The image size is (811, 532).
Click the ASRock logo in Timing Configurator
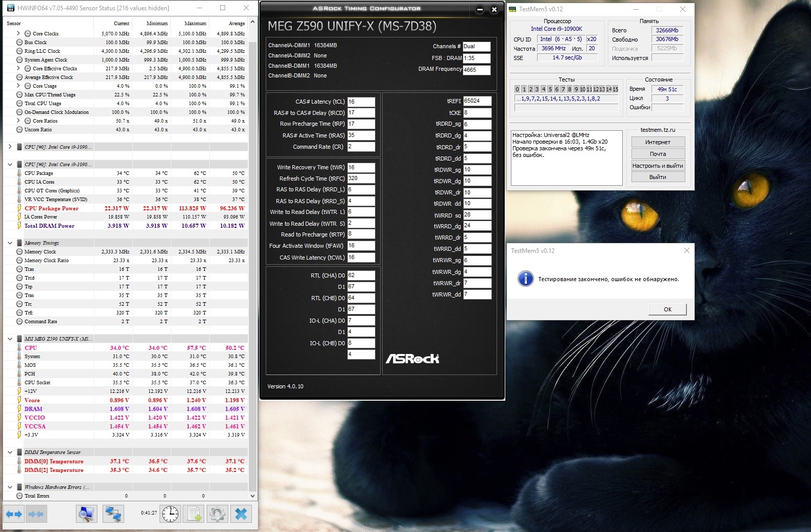pos(412,359)
